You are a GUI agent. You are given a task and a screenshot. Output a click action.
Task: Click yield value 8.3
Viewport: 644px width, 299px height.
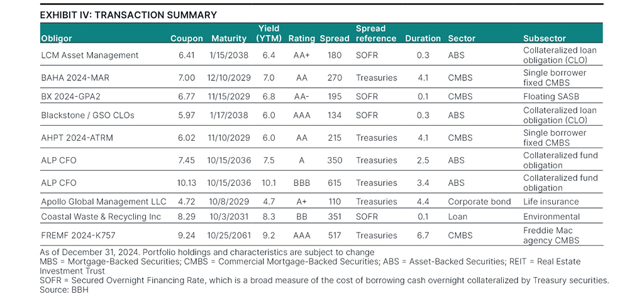(269, 217)
